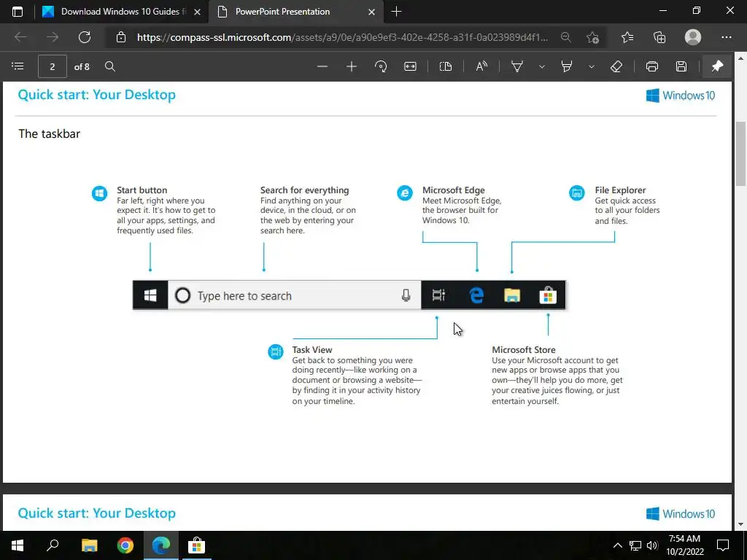
Task: Open the tab actions menu icon
Action: click(18, 12)
